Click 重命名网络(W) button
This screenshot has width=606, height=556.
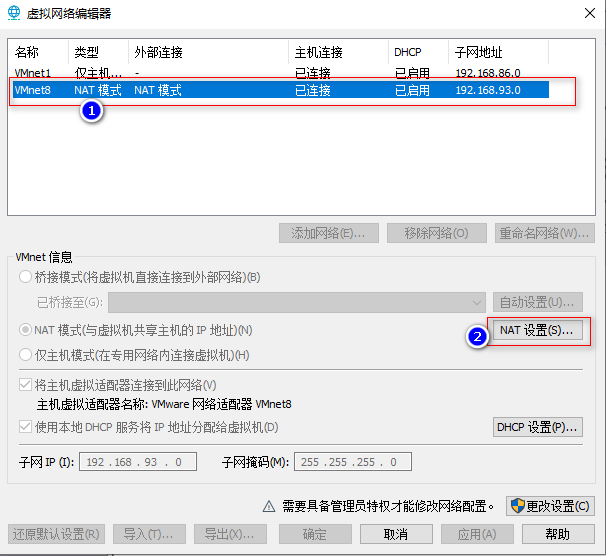pyautogui.click(x=544, y=233)
